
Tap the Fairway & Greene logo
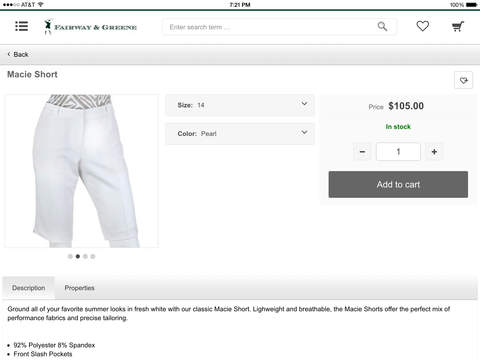click(x=90, y=27)
